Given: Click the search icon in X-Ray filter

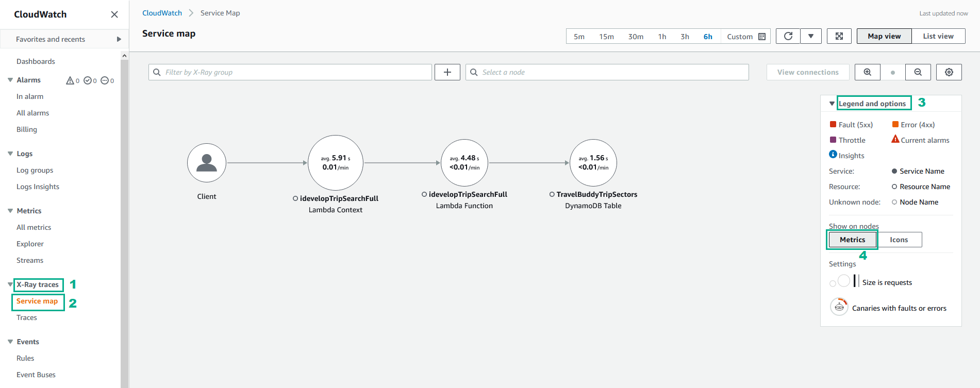Looking at the screenshot, I should click(157, 72).
